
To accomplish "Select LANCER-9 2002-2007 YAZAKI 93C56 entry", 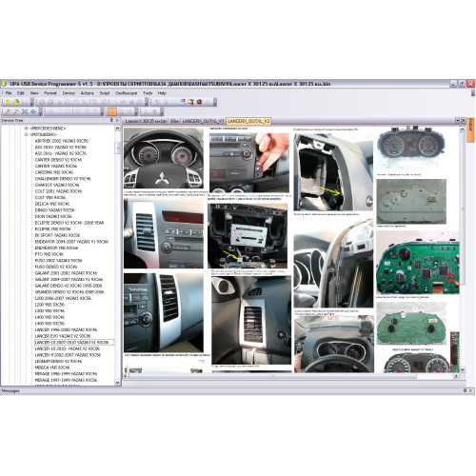I will point(68,355).
